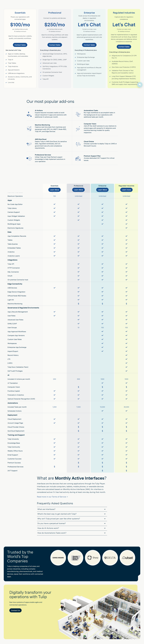Click the DMG MORI company logo
144x644 pixels.
[x=58, y=558]
